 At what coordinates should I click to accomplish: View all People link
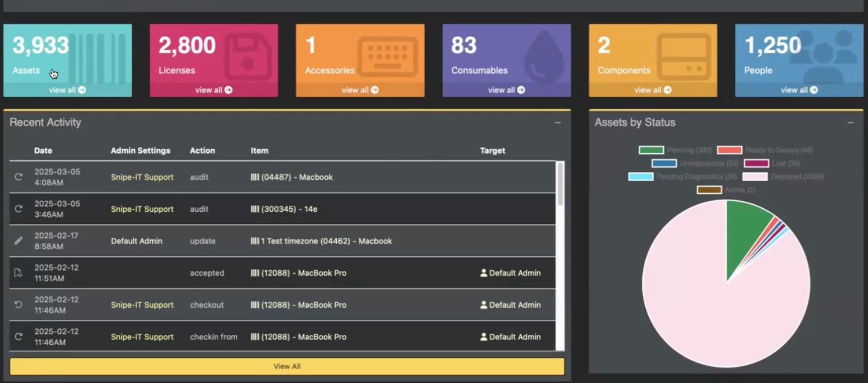(x=799, y=90)
